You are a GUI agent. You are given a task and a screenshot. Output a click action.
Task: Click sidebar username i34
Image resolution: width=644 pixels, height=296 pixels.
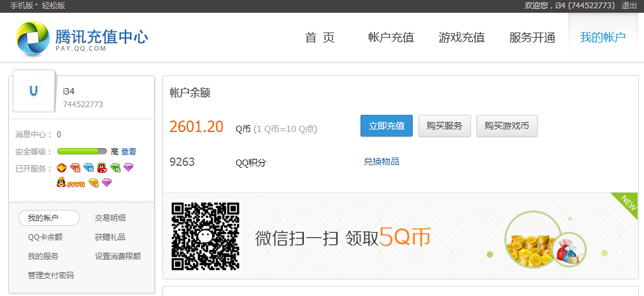(69, 91)
